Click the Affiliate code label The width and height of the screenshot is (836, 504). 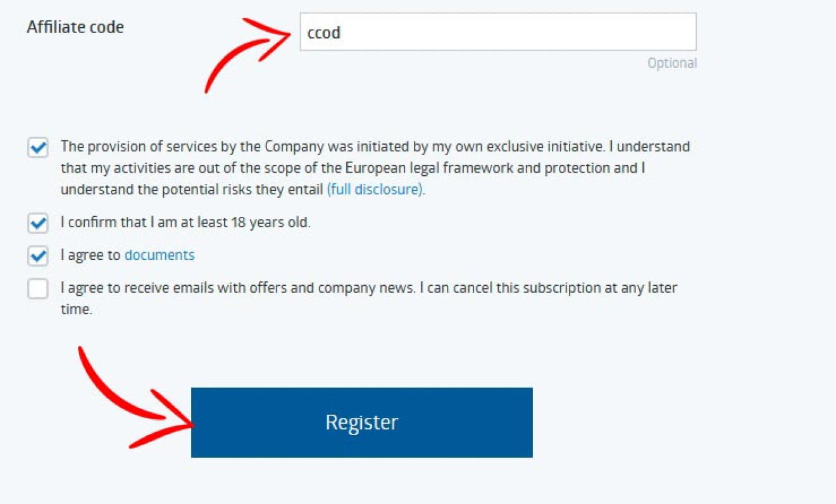(x=75, y=27)
